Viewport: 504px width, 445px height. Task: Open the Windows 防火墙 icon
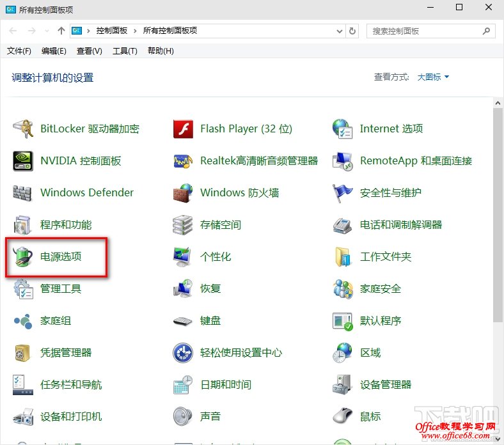183,193
